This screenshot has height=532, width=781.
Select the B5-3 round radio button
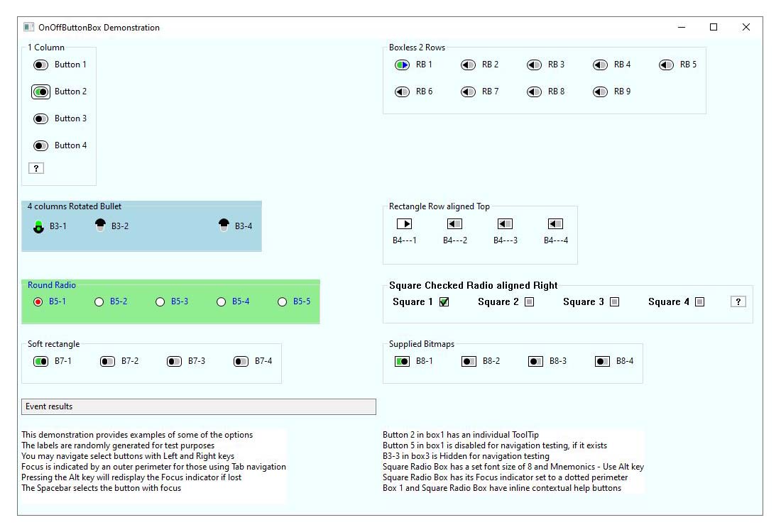click(160, 301)
